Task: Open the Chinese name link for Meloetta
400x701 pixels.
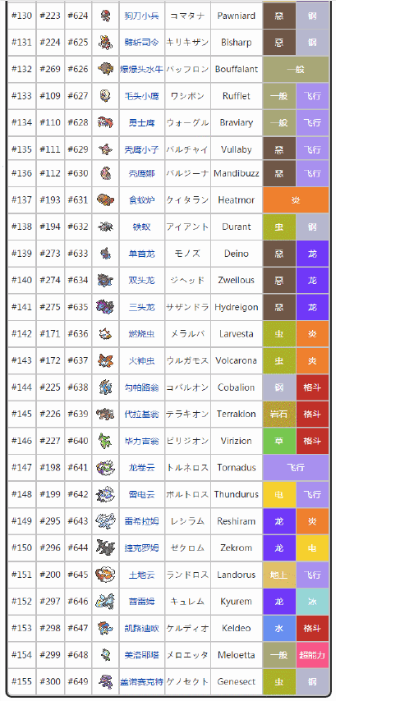Action: point(142,655)
